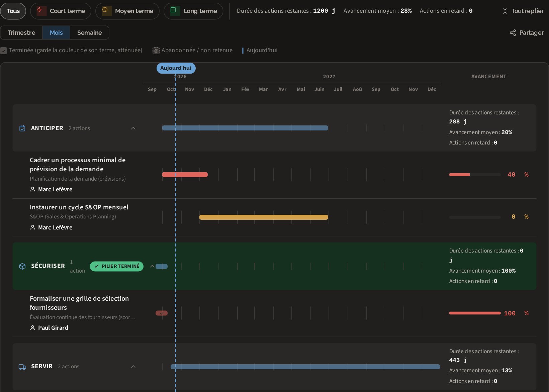
Task: Open Formaliser une grille de sélection fournisseurs
Action: (79, 303)
